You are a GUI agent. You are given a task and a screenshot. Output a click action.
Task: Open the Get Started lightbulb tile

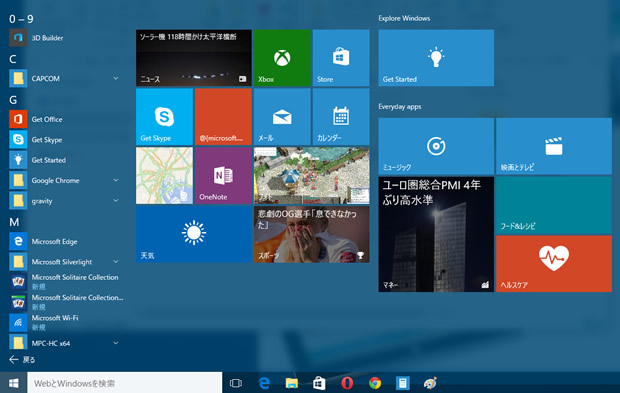pos(436,58)
